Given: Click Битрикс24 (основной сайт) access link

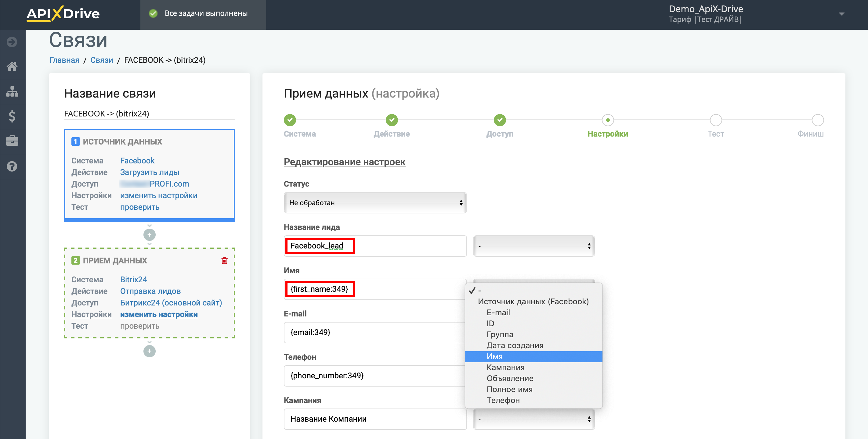Looking at the screenshot, I should click(x=171, y=303).
